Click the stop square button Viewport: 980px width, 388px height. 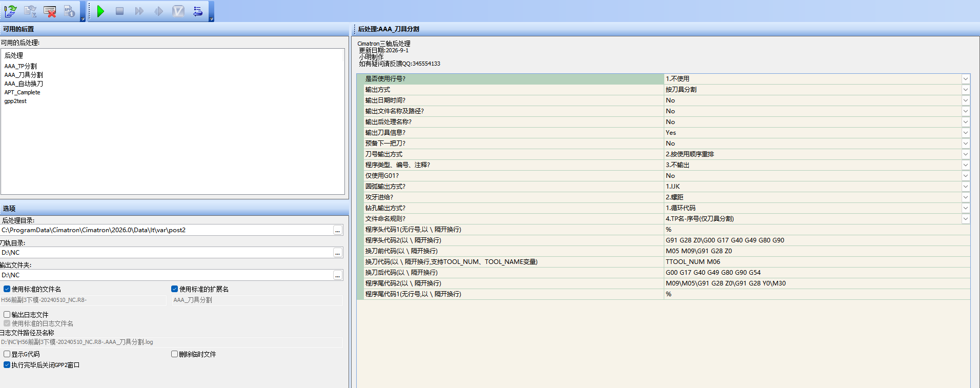coord(119,11)
